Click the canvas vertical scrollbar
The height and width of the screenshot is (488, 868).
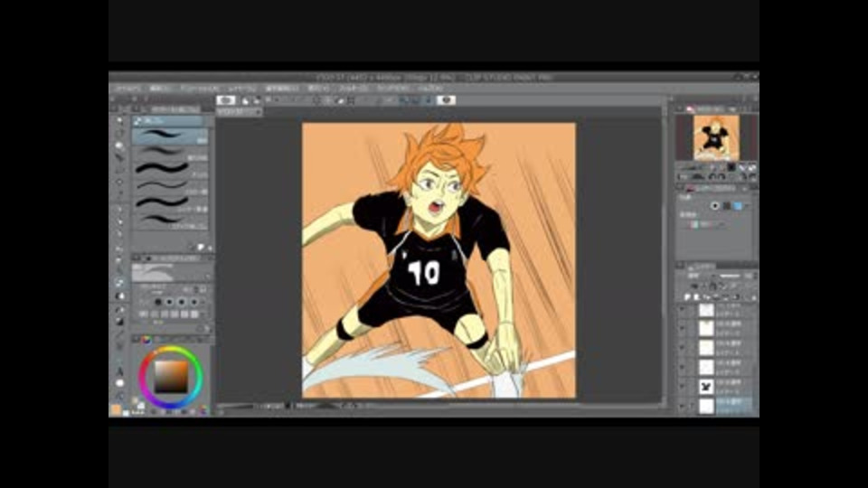[663, 256]
